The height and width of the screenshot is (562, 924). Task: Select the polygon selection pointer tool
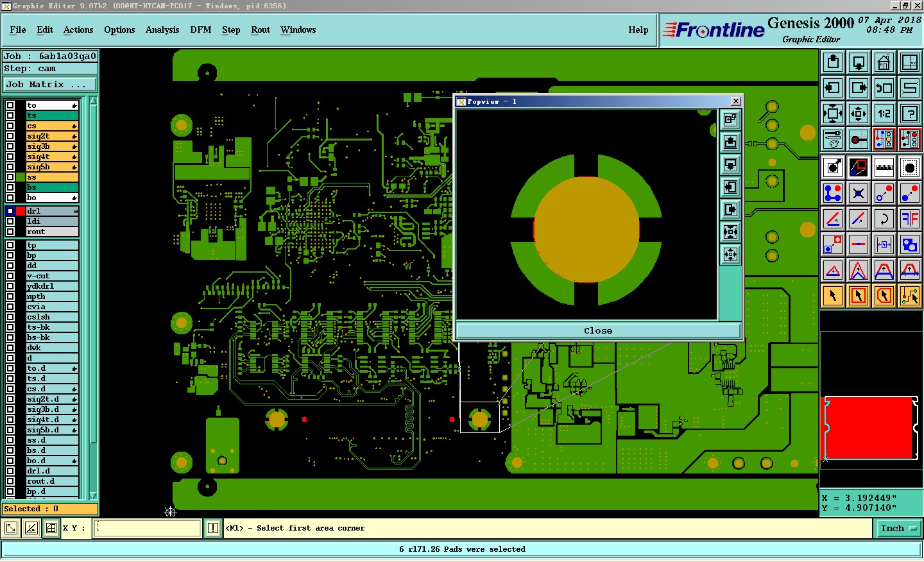pos(884,296)
